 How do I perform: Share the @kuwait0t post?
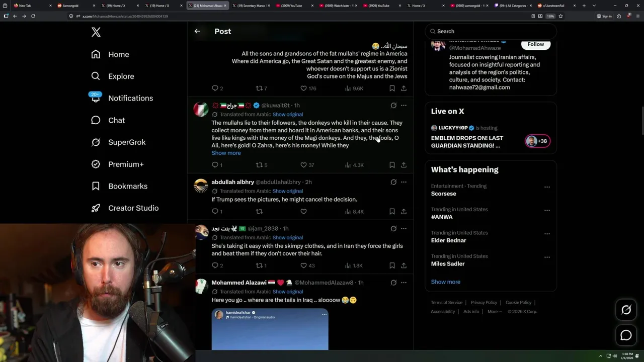pyautogui.click(x=404, y=165)
